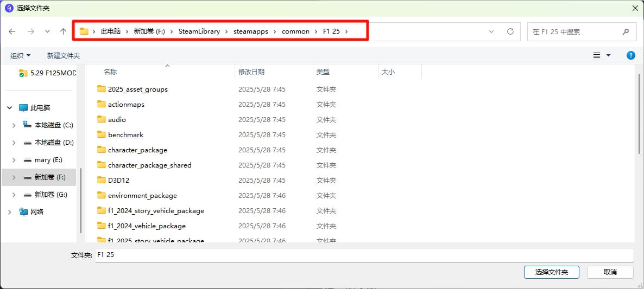Viewport: 644px width, 289px height.
Task: Click 新建文件夹 button
Action: (x=63, y=55)
